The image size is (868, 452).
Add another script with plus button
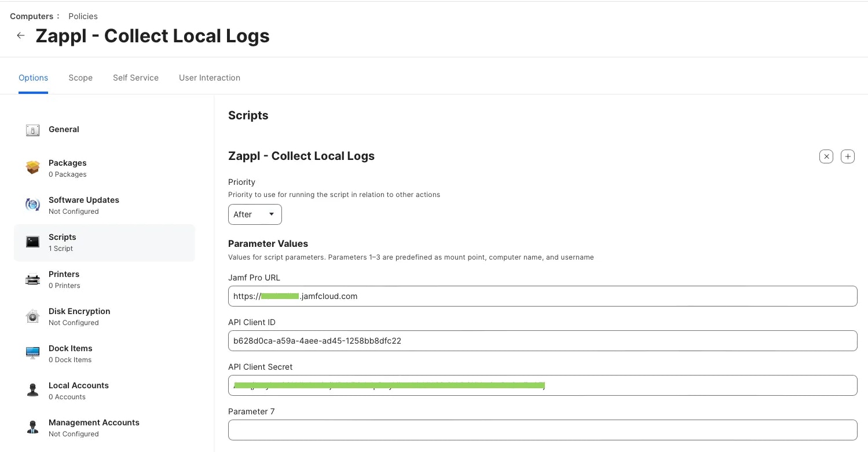tap(848, 156)
